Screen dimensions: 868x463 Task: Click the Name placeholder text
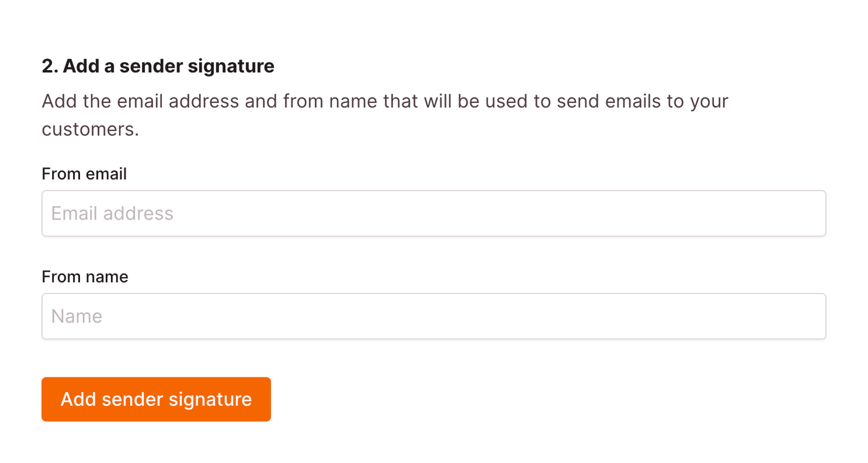pyautogui.click(x=77, y=316)
